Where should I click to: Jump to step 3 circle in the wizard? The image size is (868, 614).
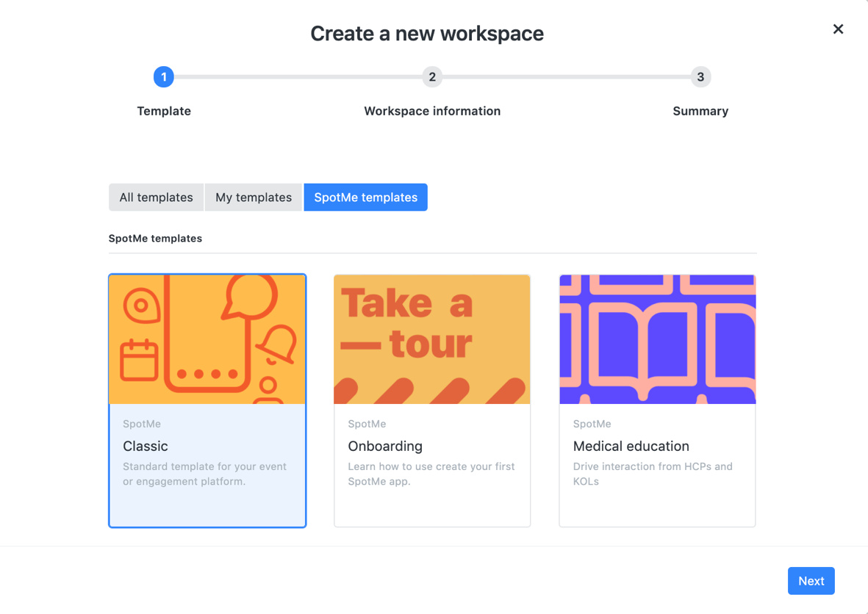pyautogui.click(x=700, y=77)
